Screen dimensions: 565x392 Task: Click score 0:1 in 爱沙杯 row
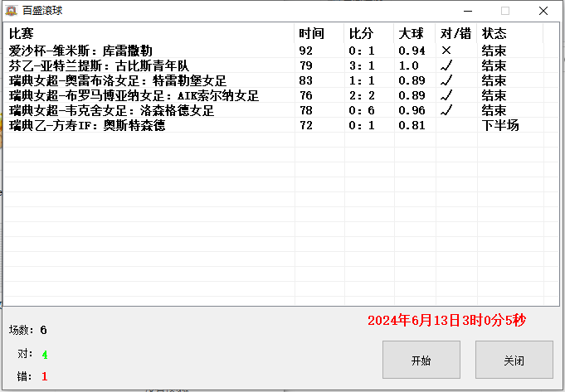click(x=362, y=51)
